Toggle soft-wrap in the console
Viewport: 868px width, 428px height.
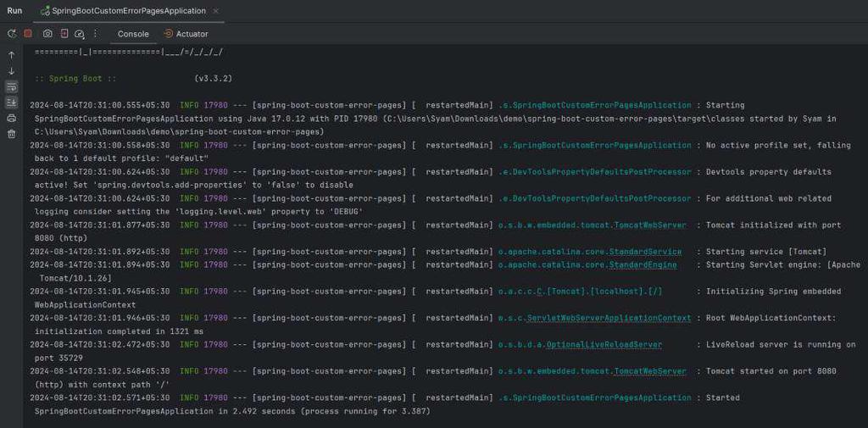click(x=12, y=87)
